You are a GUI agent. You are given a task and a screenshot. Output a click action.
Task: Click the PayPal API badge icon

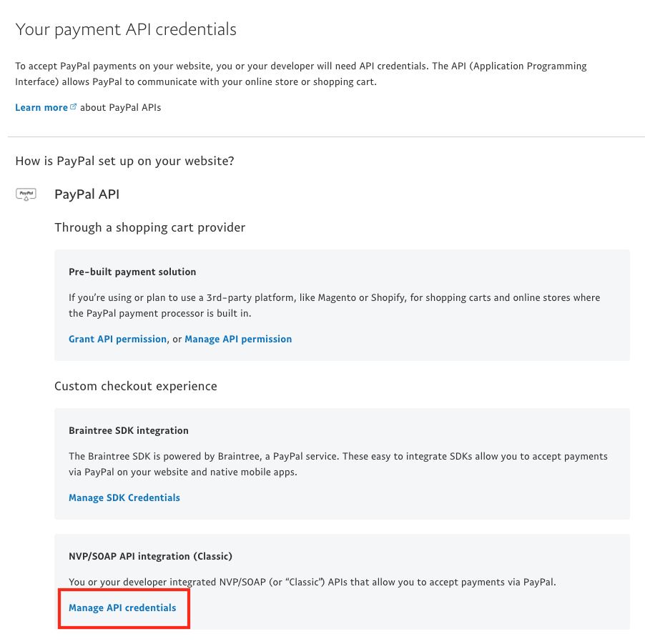pos(26,194)
